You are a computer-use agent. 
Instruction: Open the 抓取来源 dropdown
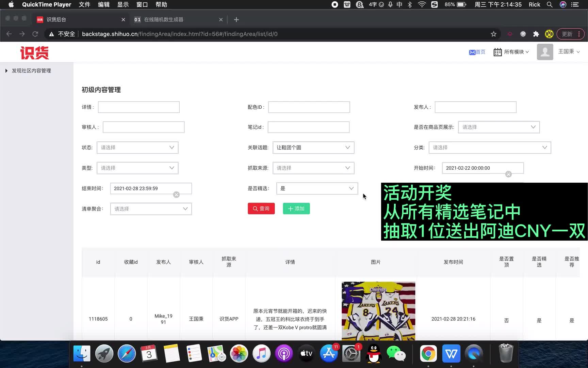(x=313, y=168)
